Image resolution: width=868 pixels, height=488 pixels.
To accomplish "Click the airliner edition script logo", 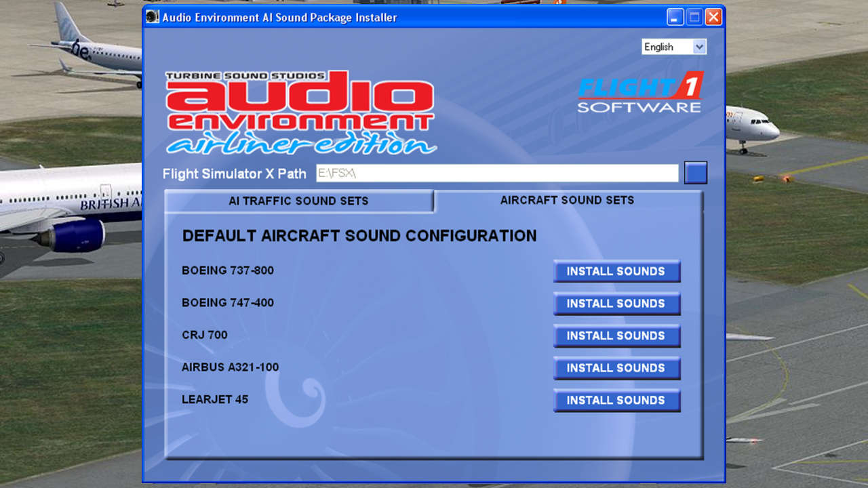I will pyautogui.click(x=298, y=144).
